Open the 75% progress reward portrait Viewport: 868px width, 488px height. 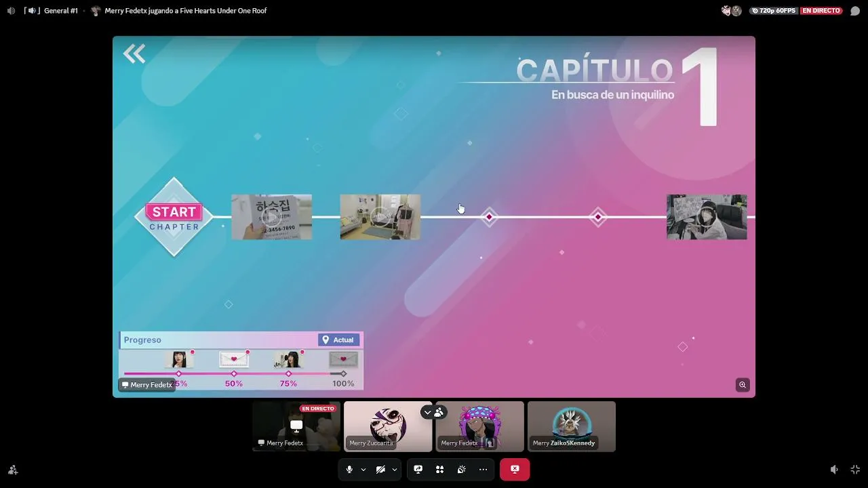[288, 359]
